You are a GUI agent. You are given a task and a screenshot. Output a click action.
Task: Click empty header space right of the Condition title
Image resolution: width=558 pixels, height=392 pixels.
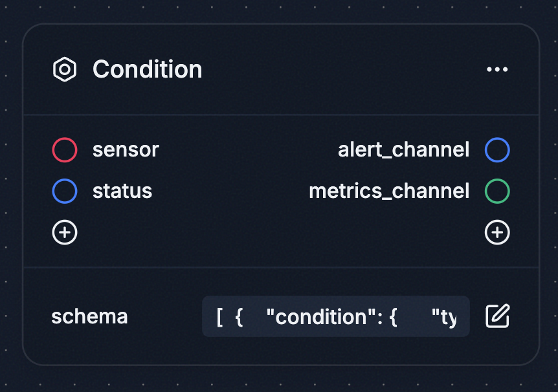(337, 69)
